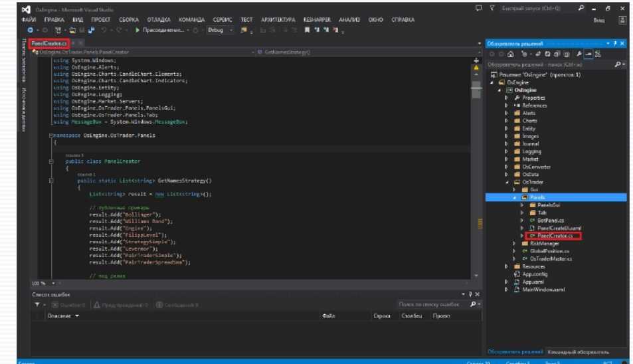633x364 pixels.
Task: Click the Open File toolbar icon
Action: (x=72, y=31)
